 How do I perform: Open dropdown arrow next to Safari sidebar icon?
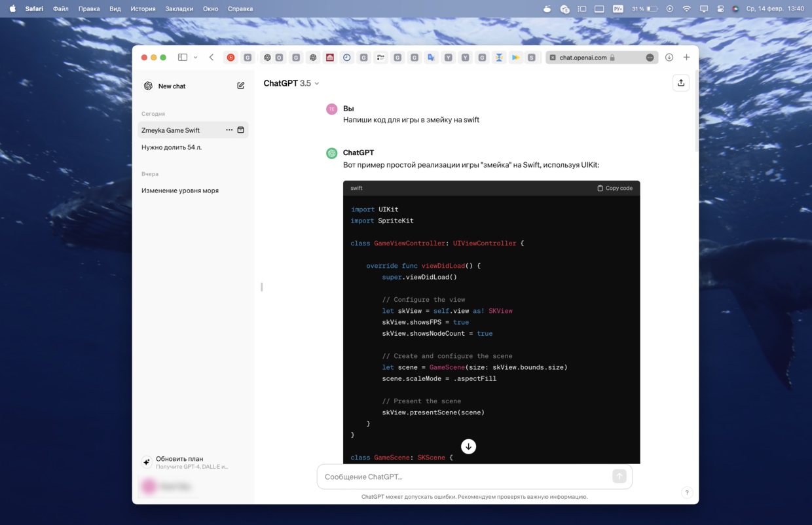195,58
